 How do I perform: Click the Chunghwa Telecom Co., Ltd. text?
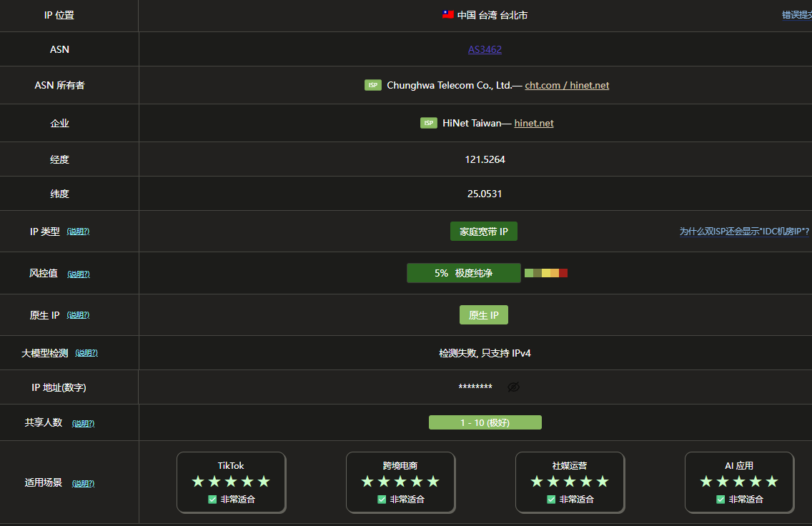click(x=450, y=85)
